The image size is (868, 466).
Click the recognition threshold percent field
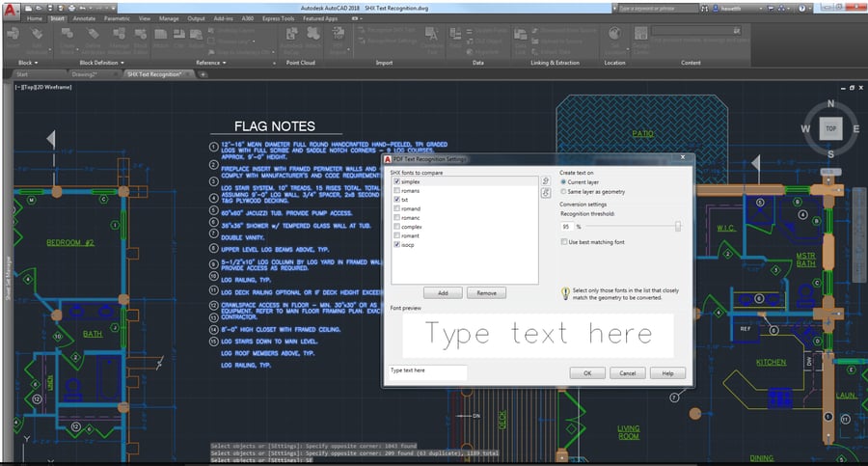point(566,227)
